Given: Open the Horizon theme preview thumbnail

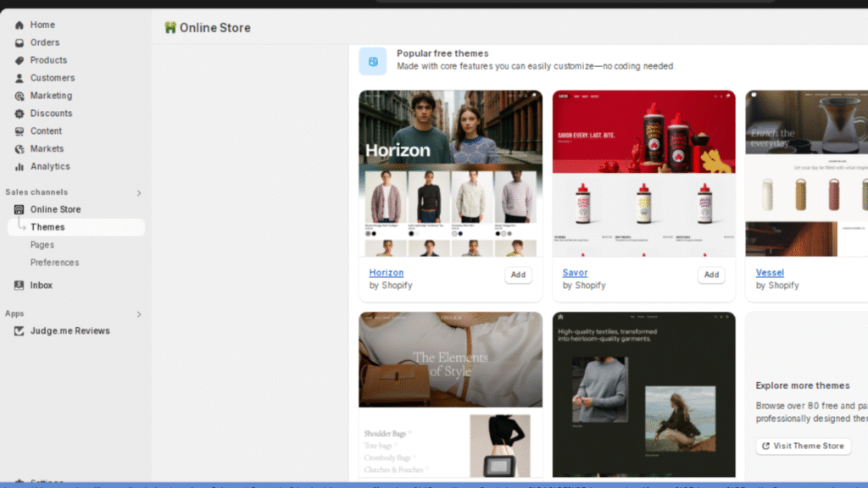Looking at the screenshot, I should [x=451, y=174].
